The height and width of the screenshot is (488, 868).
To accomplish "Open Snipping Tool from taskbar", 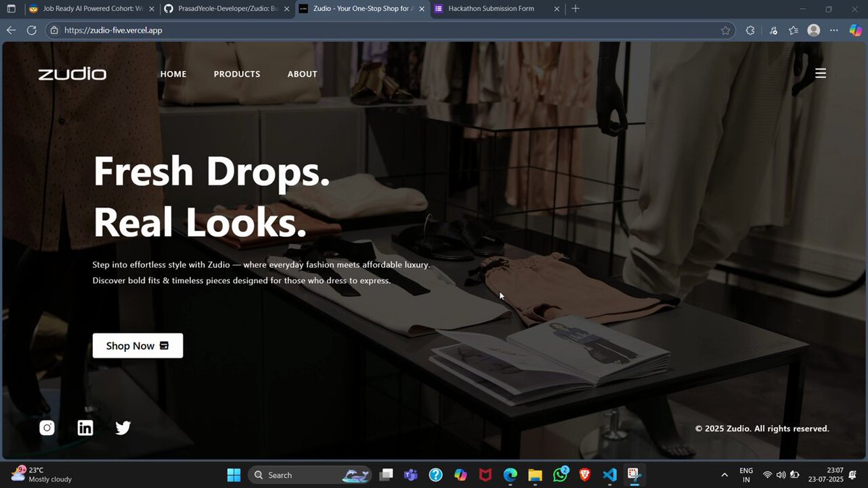I will coord(634,475).
